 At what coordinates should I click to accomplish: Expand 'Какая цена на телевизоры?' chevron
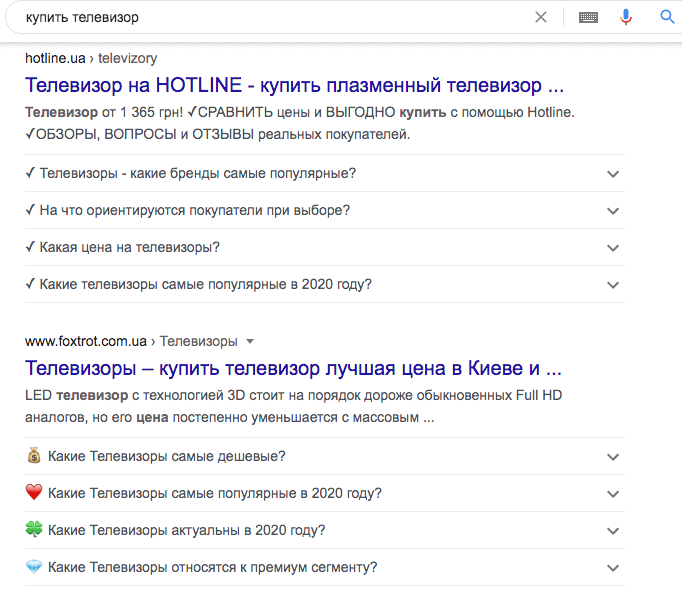(613, 248)
